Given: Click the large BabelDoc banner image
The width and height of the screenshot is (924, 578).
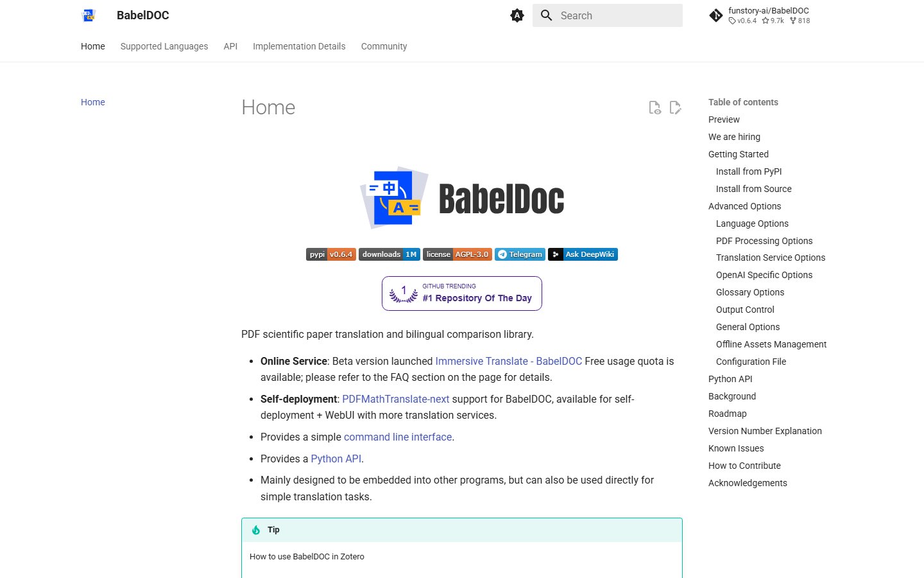Looking at the screenshot, I should [x=462, y=198].
